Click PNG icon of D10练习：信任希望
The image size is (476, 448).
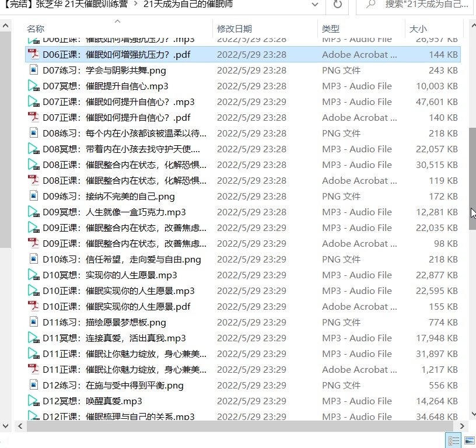click(34, 259)
